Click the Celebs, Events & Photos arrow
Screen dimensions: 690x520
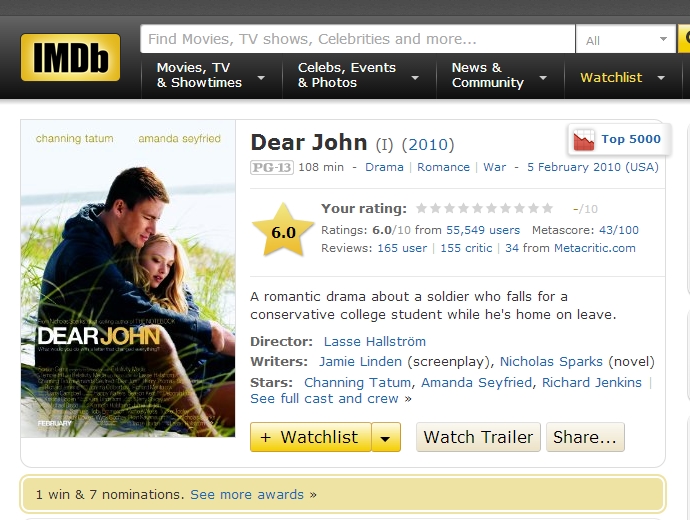click(415, 78)
